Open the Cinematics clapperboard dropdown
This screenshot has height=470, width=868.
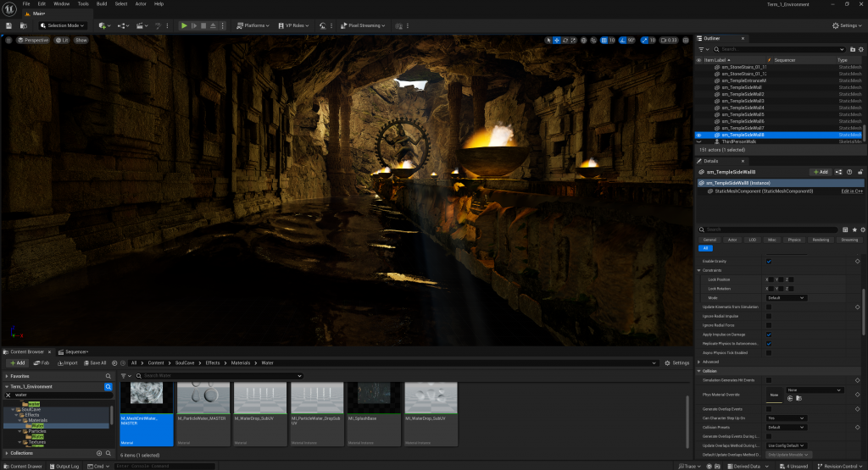point(142,25)
